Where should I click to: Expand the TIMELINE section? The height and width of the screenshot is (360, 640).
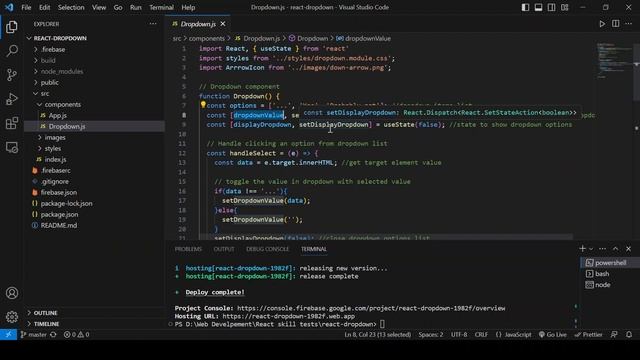click(x=46, y=324)
